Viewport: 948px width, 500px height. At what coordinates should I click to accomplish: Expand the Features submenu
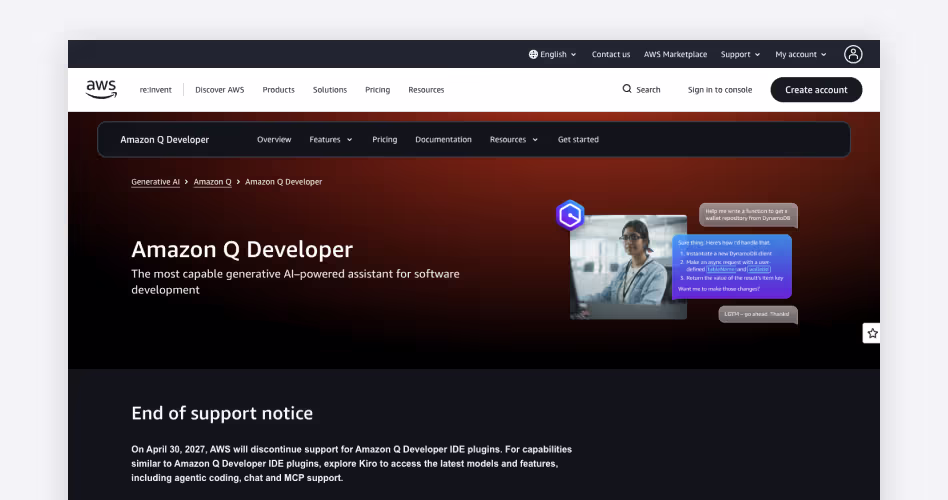(331, 140)
